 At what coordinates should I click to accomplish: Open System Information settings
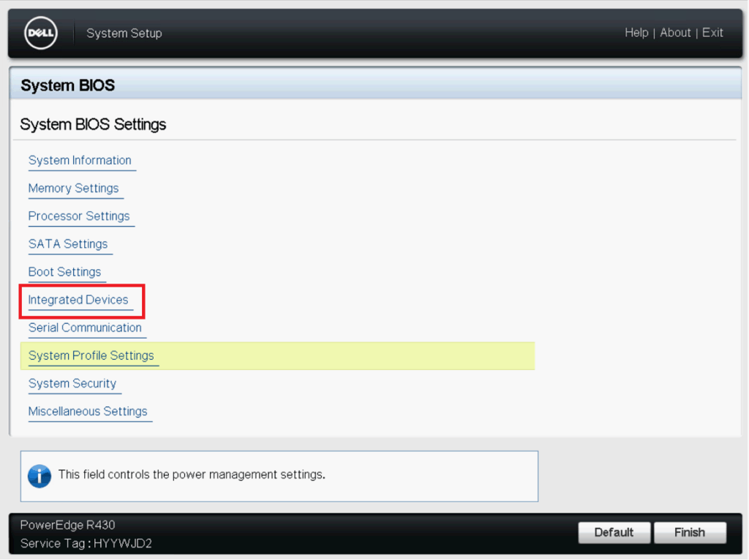pos(80,160)
